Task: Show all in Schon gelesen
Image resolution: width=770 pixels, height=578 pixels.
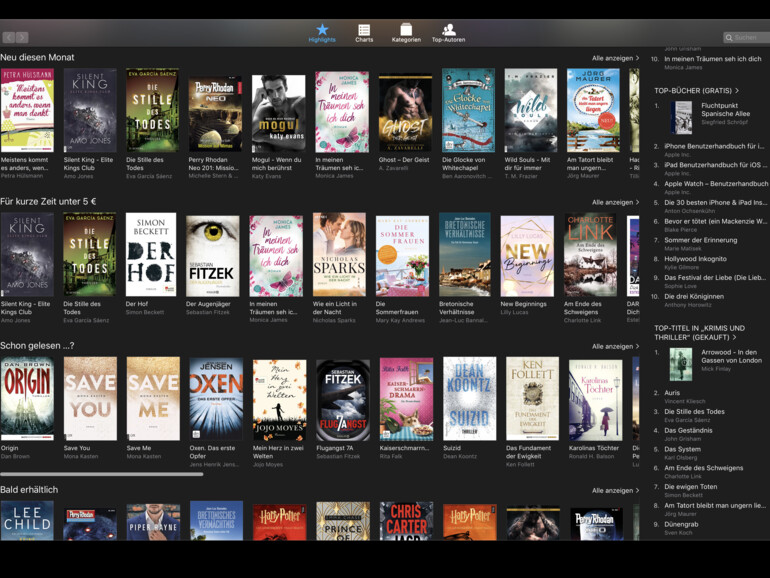Action: (x=615, y=346)
